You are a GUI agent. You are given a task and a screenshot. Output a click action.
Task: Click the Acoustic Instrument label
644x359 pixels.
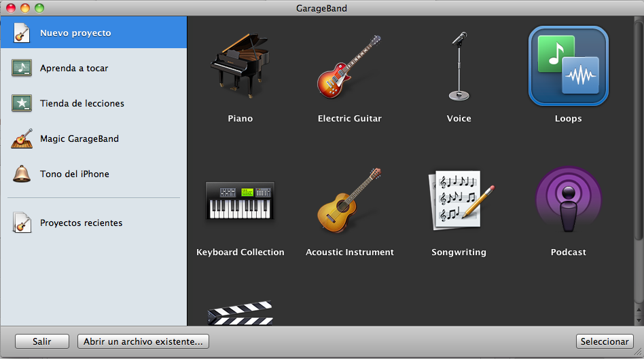click(350, 252)
